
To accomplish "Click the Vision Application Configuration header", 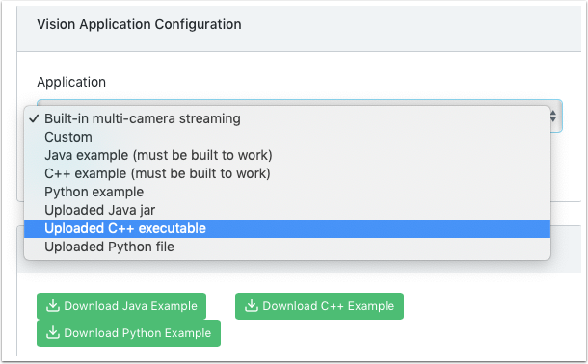I will (139, 24).
